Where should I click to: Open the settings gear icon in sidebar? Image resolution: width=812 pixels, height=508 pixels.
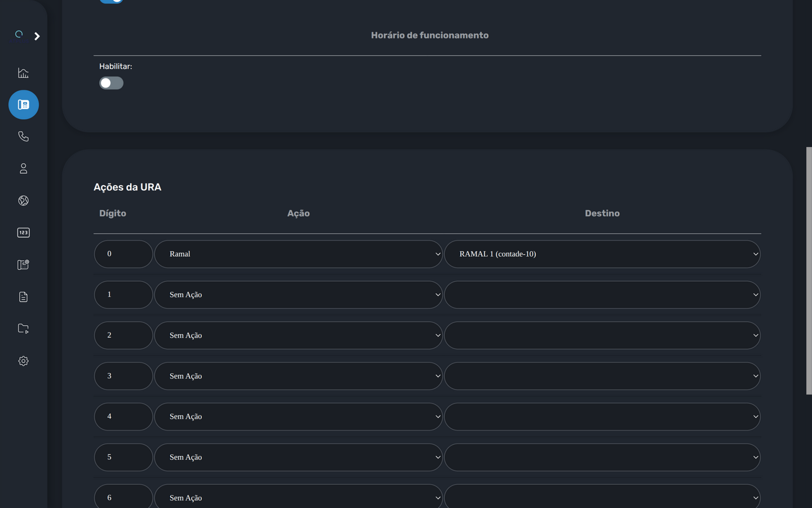click(x=23, y=361)
